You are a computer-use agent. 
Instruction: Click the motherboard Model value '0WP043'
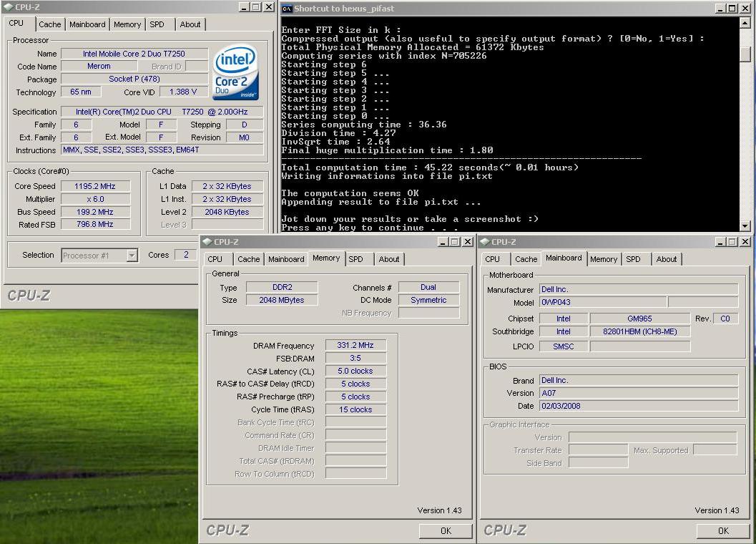click(x=603, y=302)
